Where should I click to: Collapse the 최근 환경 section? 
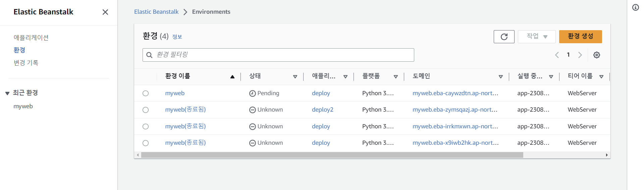(x=7, y=93)
